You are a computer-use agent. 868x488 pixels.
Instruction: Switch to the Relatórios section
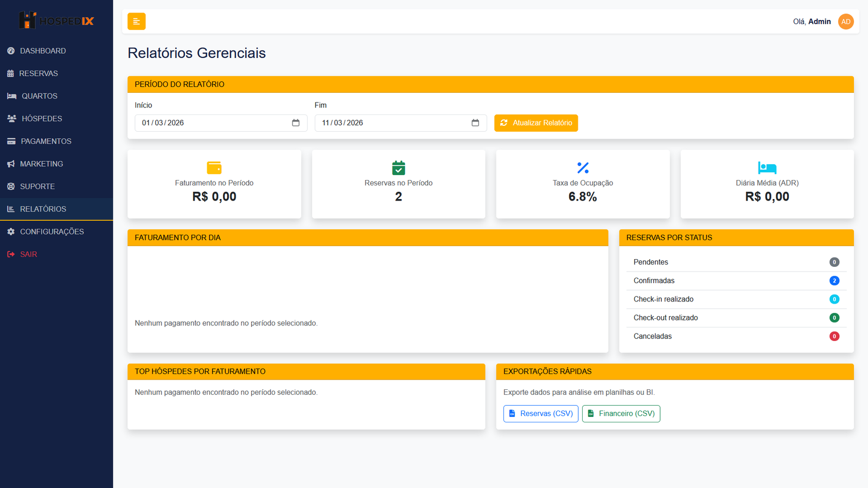pyautogui.click(x=43, y=209)
